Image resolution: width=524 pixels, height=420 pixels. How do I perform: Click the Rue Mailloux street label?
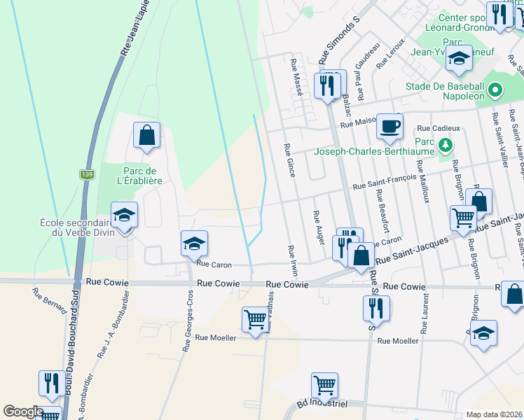(x=423, y=181)
